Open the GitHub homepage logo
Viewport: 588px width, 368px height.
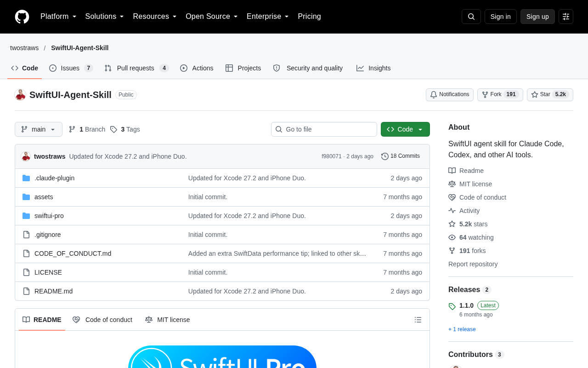(22, 17)
